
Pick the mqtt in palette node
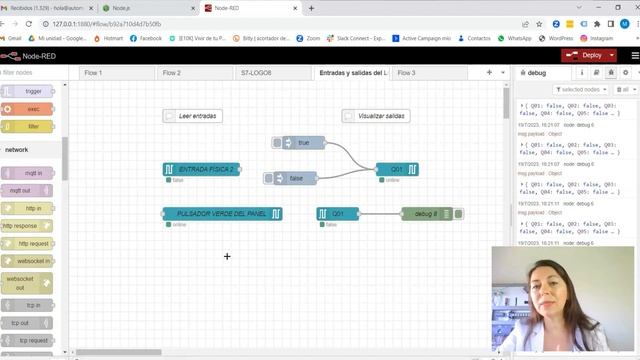27,173
